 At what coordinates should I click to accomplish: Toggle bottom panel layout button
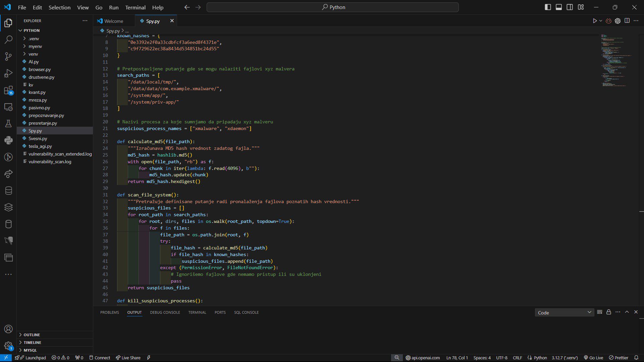(x=559, y=7)
